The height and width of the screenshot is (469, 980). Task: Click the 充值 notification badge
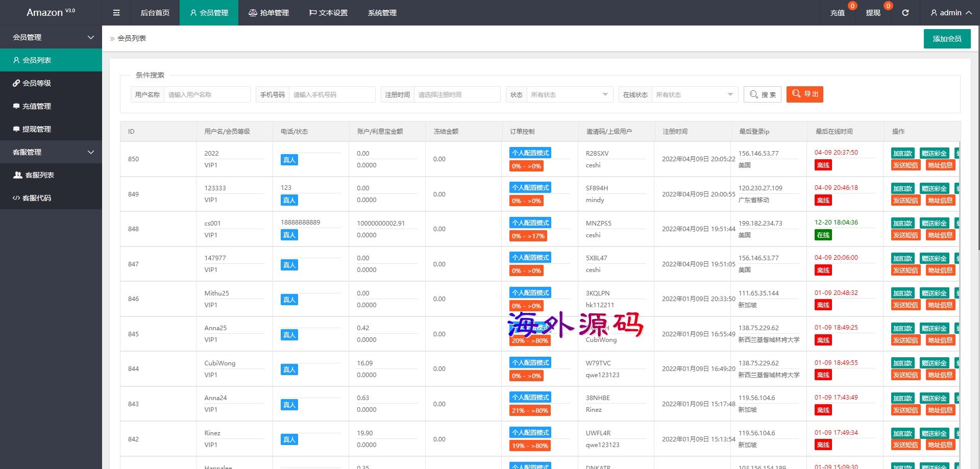(x=852, y=6)
